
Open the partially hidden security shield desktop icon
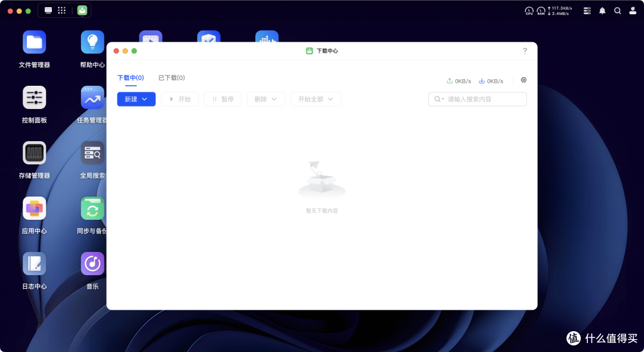click(x=209, y=36)
